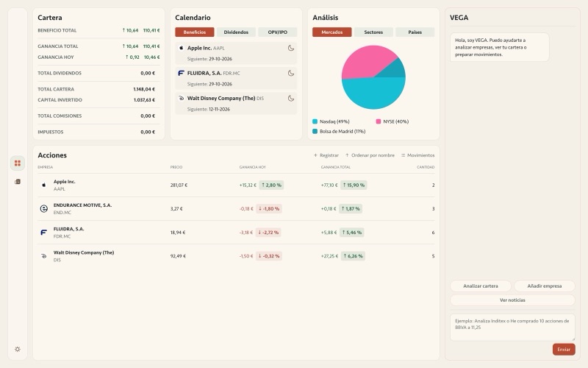
Task: Click the NYSE pink legend swatch
Action: pos(379,121)
